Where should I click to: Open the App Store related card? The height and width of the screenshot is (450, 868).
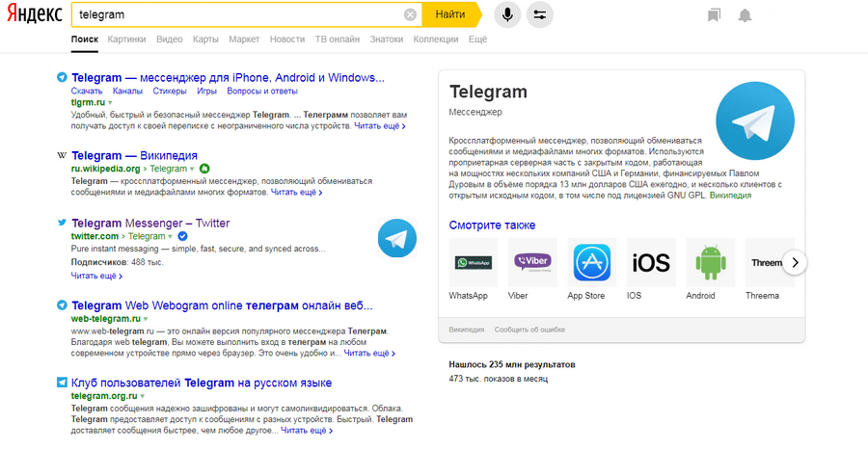tap(591, 269)
